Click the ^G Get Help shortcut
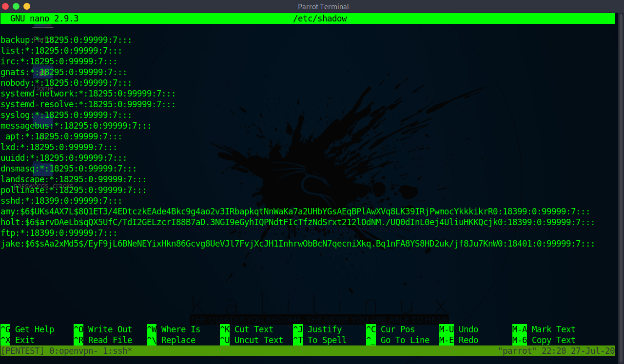Image resolution: width=624 pixels, height=364 pixels. click(27, 329)
